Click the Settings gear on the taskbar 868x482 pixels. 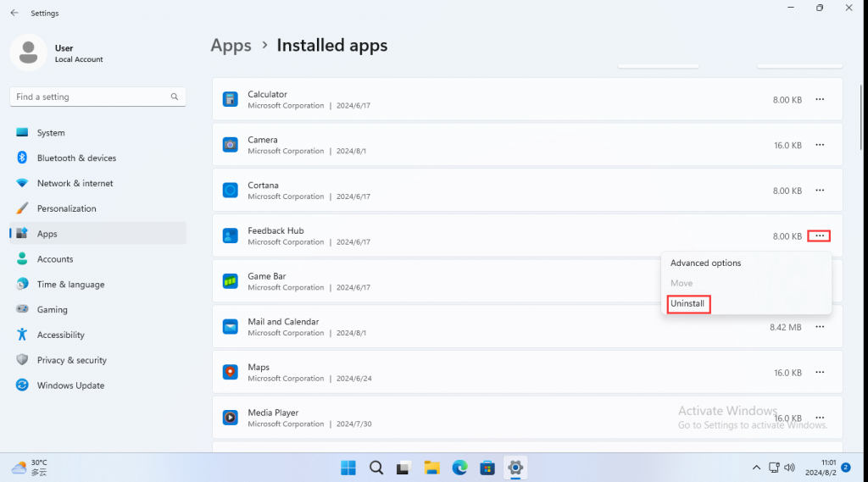tap(515, 468)
